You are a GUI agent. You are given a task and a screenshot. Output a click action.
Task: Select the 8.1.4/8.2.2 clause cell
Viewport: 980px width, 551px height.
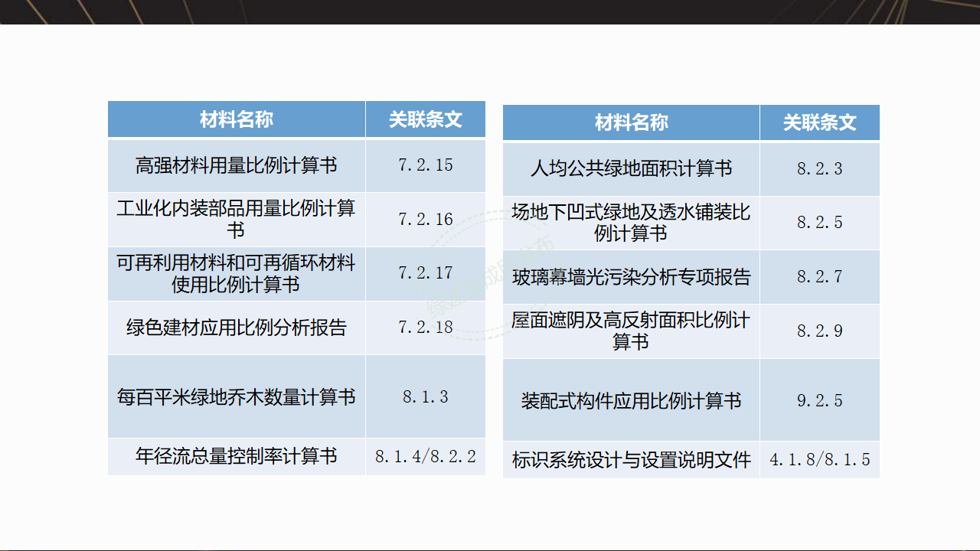(426, 457)
